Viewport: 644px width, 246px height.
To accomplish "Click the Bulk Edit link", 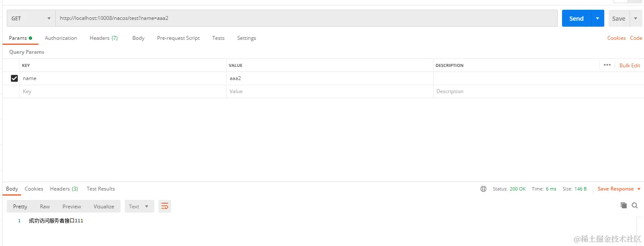I will (x=630, y=66).
